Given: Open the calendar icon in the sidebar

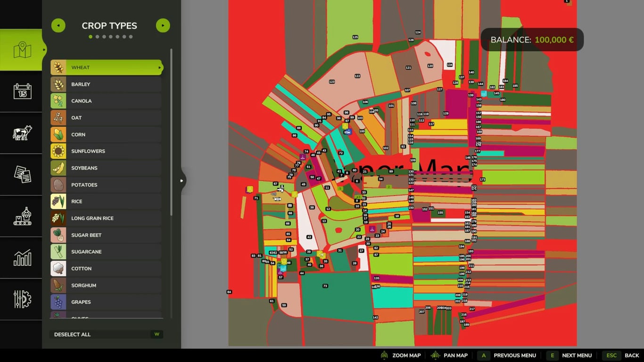Looking at the screenshot, I should pyautogui.click(x=22, y=91).
